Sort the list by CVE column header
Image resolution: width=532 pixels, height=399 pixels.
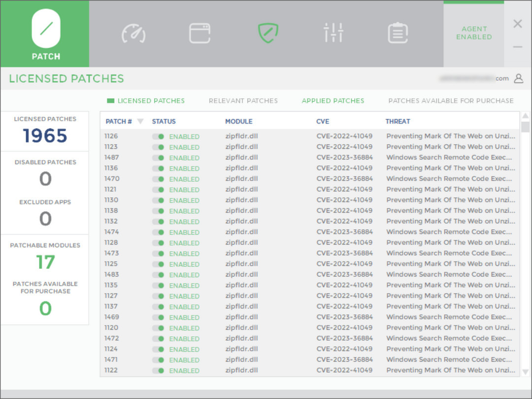click(x=323, y=122)
